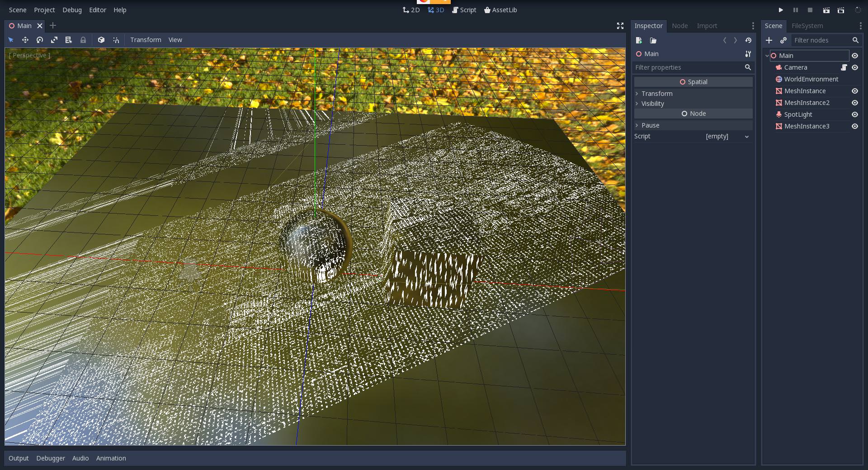Open the Audio bottom panel
The image size is (868, 470).
(x=80, y=458)
